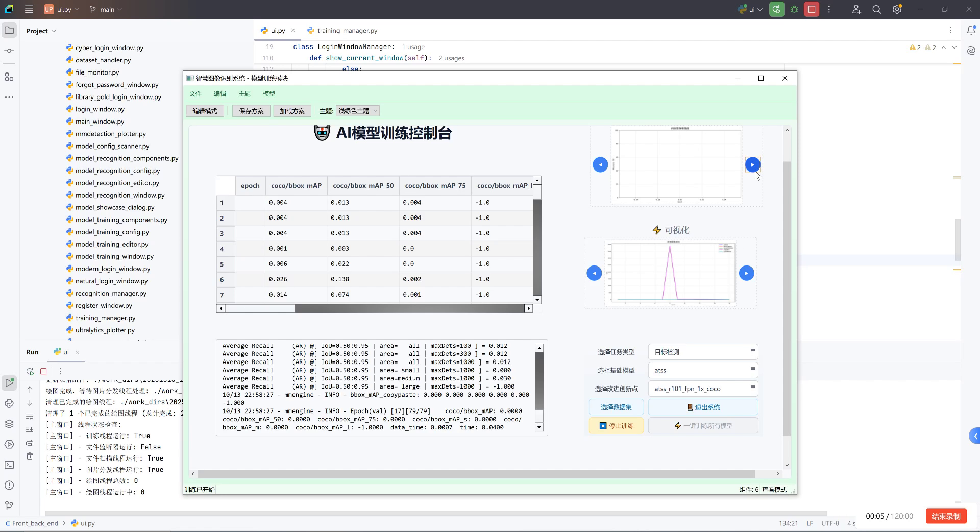Close the ui tab in Run panel
The width and height of the screenshot is (980, 532).
pyautogui.click(x=77, y=352)
